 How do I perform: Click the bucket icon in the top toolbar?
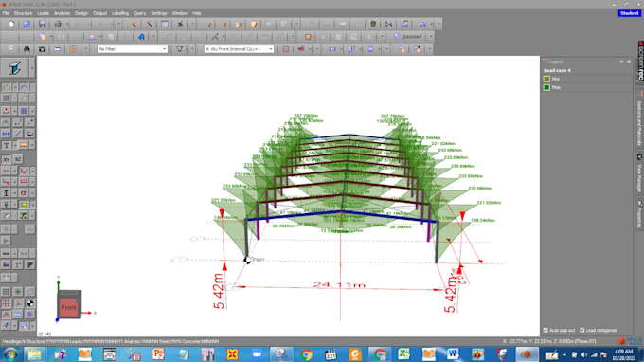[x=373, y=25]
